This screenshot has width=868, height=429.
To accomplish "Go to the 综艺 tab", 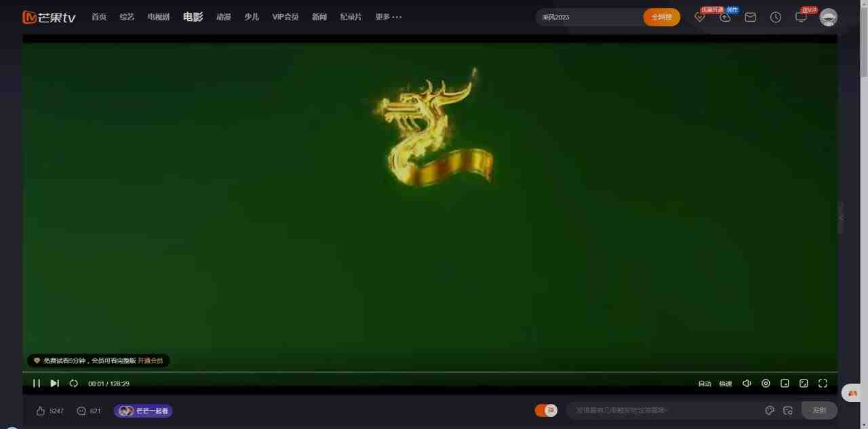I will point(127,17).
